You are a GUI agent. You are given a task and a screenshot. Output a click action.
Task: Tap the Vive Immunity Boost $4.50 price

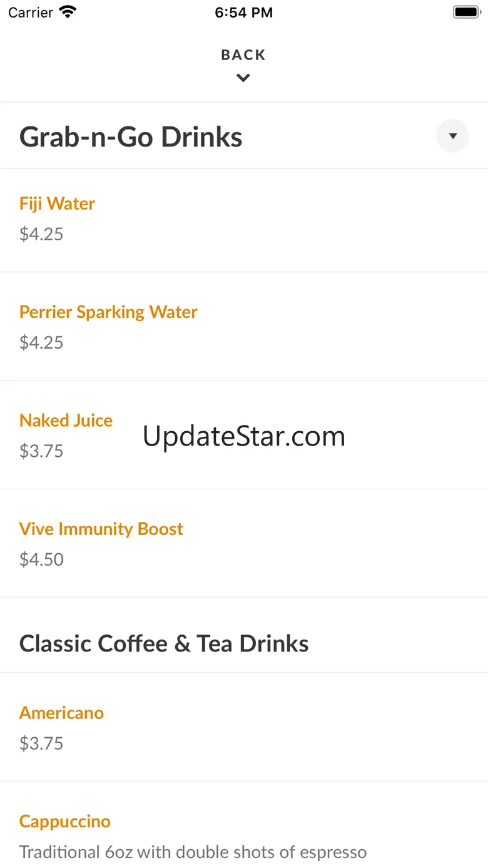tap(41, 559)
